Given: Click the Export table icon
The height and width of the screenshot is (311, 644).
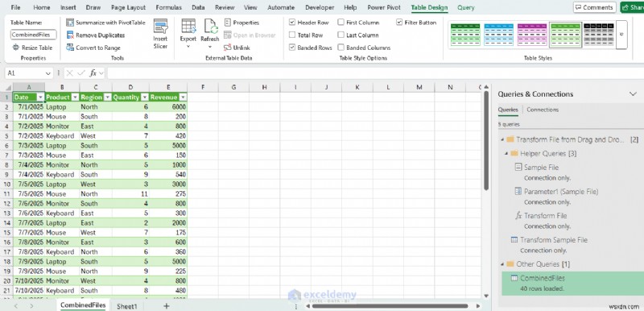Looking at the screenshot, I should pyautogui.click(x=188, y=27).
